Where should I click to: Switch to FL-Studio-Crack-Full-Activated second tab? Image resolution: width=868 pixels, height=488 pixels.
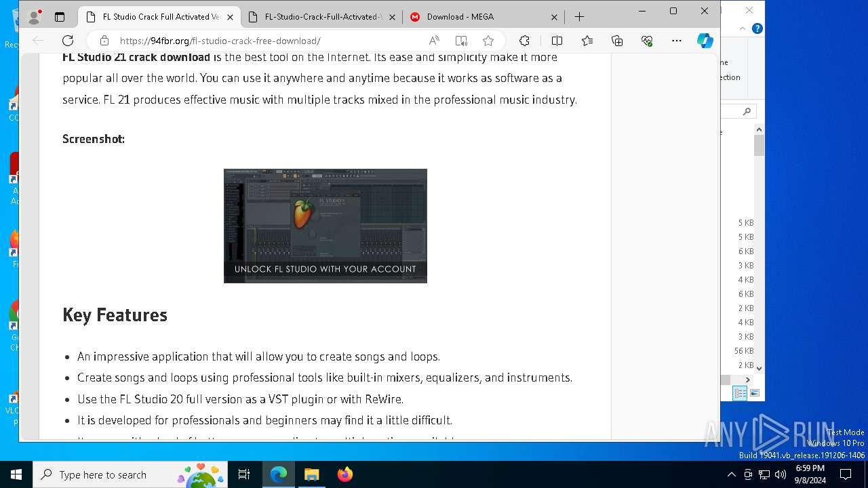323,17
